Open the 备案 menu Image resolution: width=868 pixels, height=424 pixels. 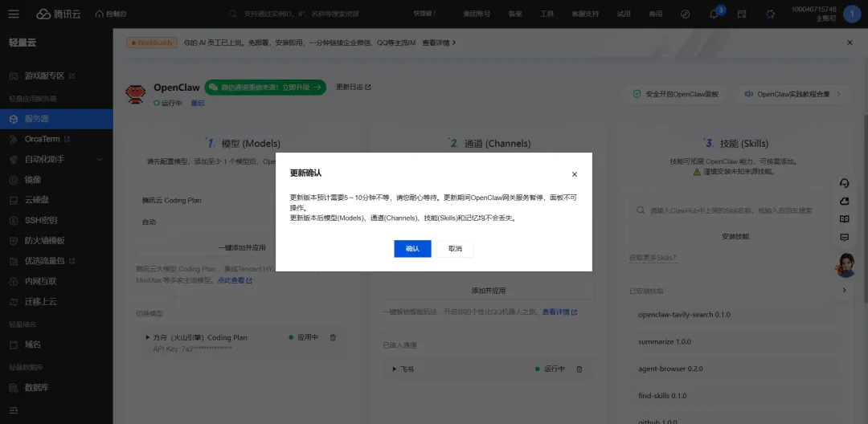click(515, 14)
